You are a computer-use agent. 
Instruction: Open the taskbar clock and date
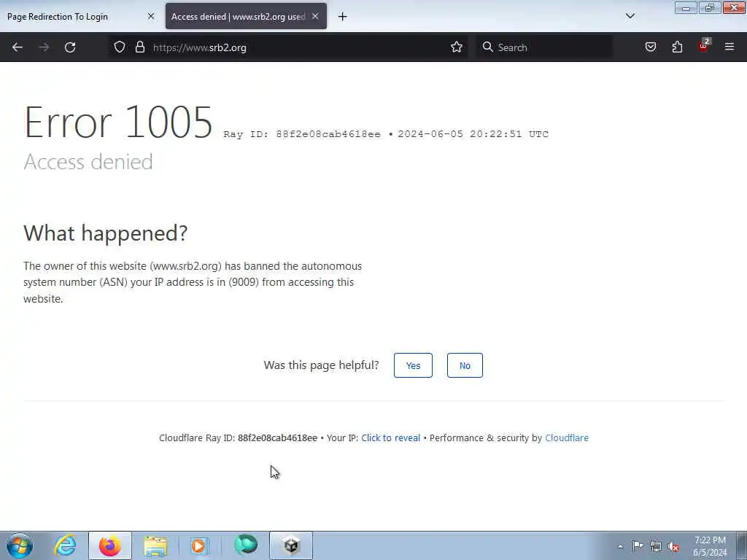pos(710,546)
